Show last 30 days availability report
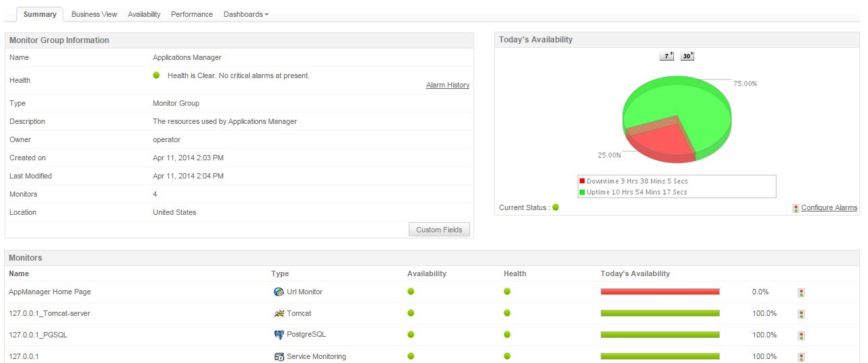This screenshot has width=868, height=363. pyautogui.click(x=687, y=56)
